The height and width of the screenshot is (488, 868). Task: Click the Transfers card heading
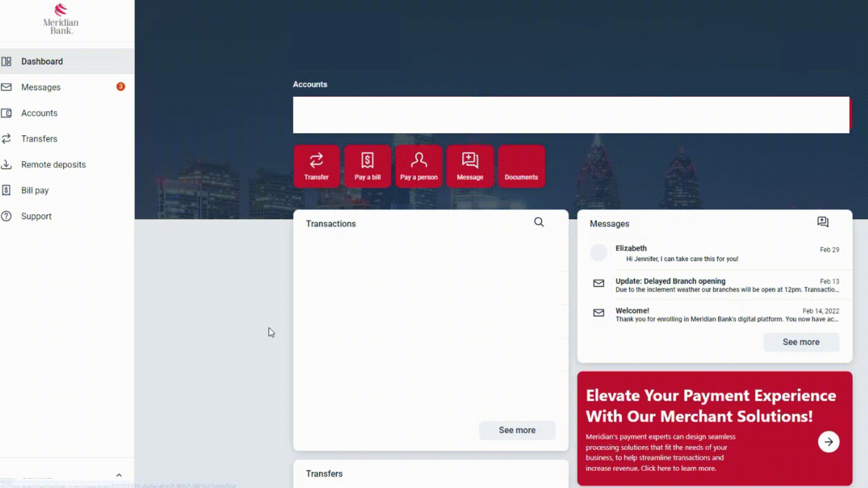pyautogui.click(x=324, y=474)
